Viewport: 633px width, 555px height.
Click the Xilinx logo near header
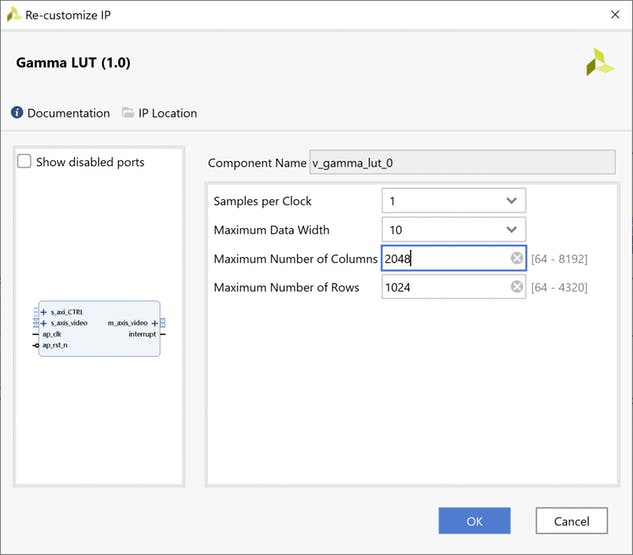600,62
